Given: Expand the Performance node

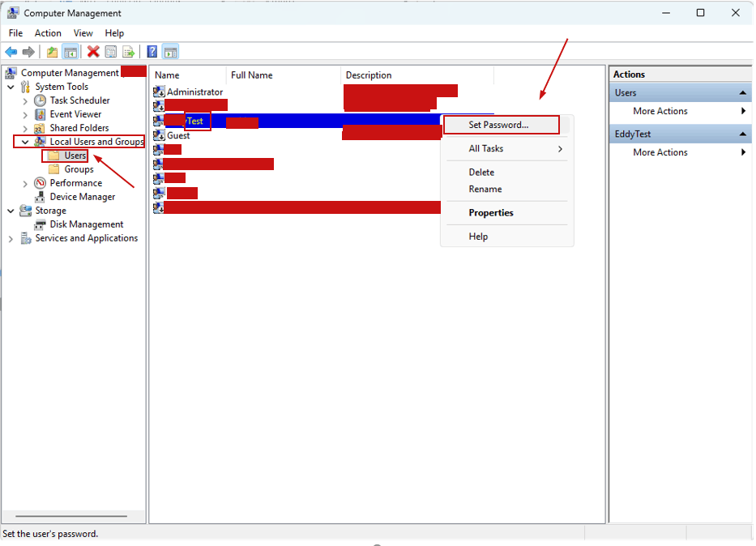Looking at the screenshot, I should click(x=25, y=184).
